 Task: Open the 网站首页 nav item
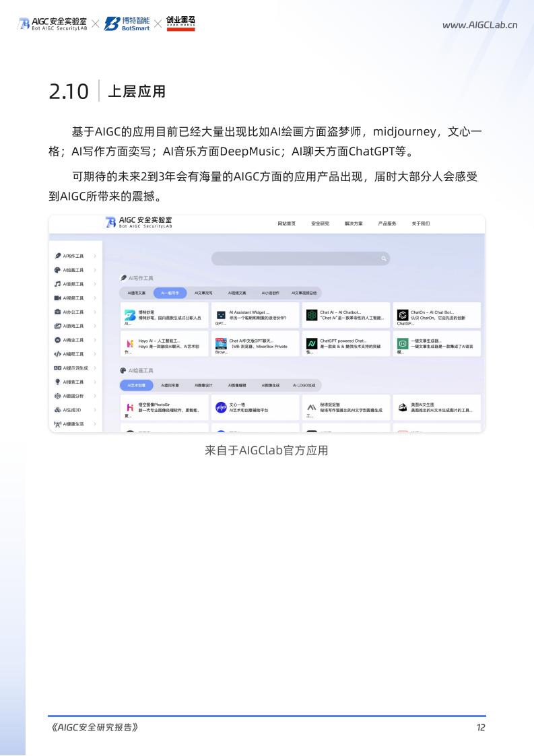(287, 224)
